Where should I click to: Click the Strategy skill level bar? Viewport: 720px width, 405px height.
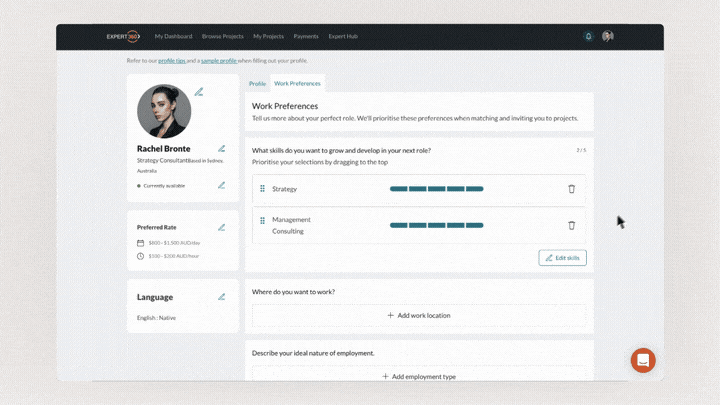[436, 189]
